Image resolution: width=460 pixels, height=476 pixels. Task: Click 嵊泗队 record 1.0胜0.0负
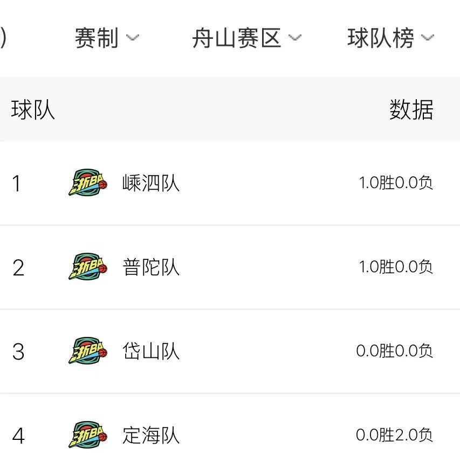396,183
